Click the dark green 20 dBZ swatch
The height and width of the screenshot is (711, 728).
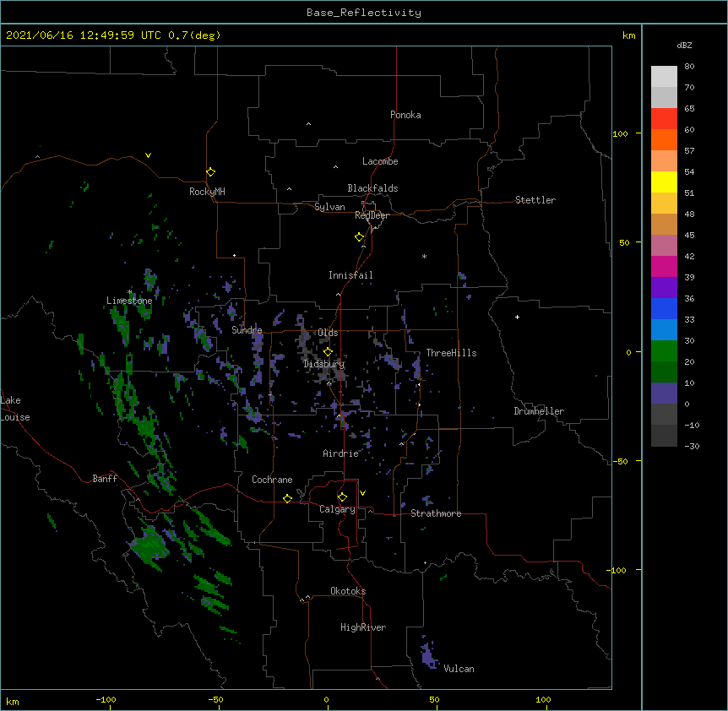coord(664,372)
